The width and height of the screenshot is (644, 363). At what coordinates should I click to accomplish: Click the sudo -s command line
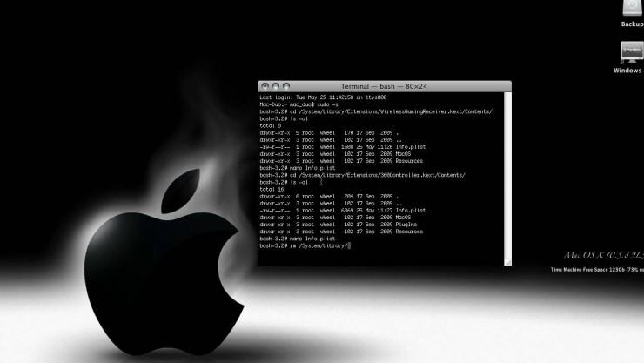(299, 104)
